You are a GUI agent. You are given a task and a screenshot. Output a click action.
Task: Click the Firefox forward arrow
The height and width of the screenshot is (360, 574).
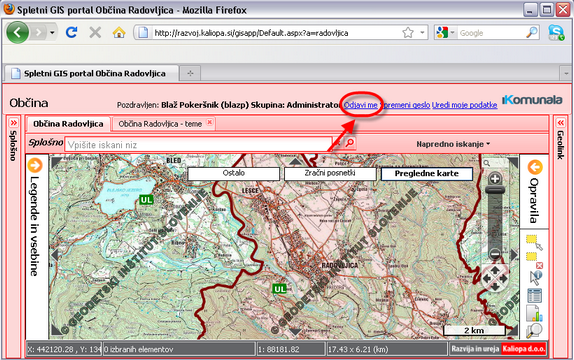tap(38, 33)
